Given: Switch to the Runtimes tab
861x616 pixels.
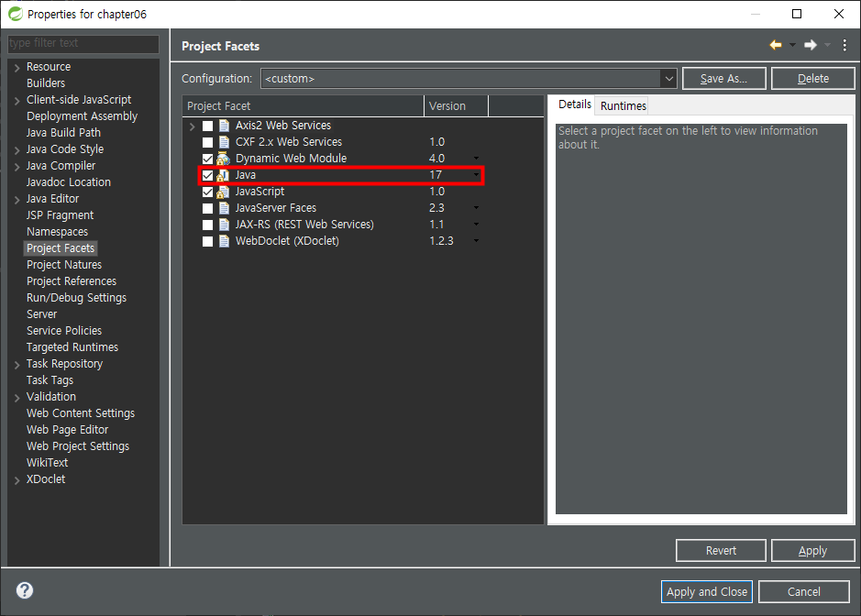Looking at the screenshot, I should [x=623, y=106].
